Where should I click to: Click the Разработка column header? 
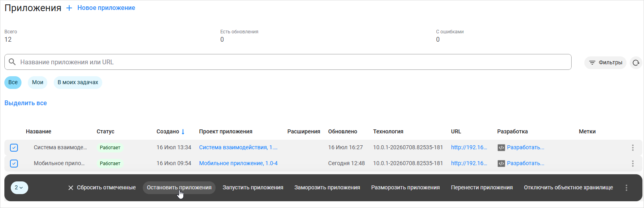[x=512, y=132]
